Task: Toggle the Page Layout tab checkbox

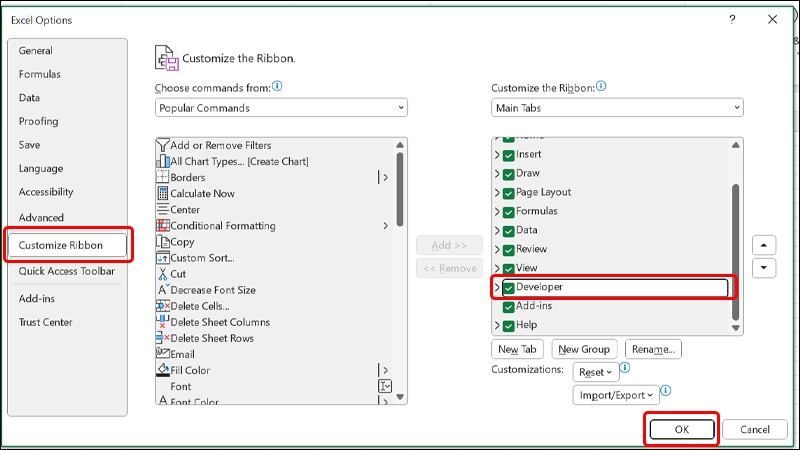Action: [509, 193]
